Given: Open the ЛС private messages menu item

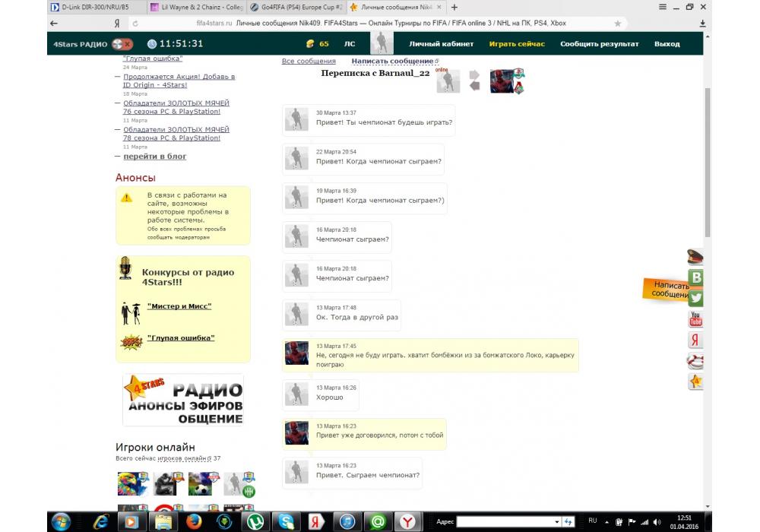Looking at the screenshot, I should coord(350,43).
